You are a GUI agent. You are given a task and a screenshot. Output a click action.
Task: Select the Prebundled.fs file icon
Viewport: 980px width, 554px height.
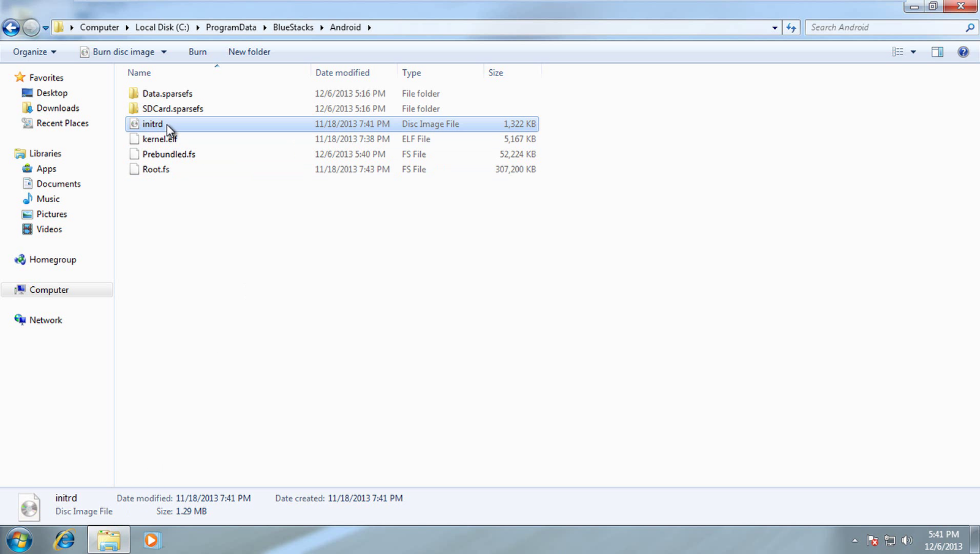tap(134, 154)
